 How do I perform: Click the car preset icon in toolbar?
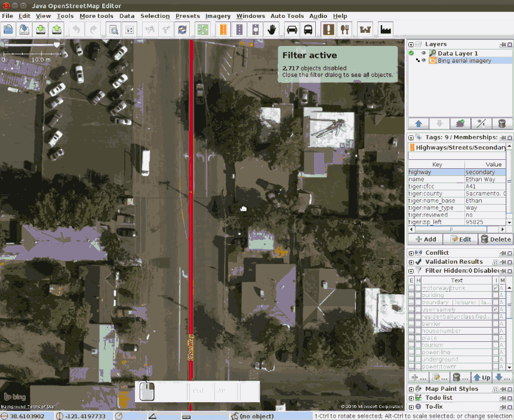[x=291, y=29]
